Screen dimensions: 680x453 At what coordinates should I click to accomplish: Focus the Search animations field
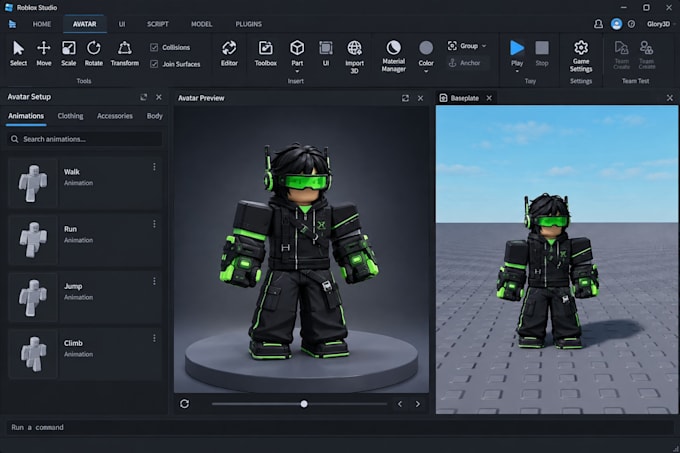[x=84, y=139]
